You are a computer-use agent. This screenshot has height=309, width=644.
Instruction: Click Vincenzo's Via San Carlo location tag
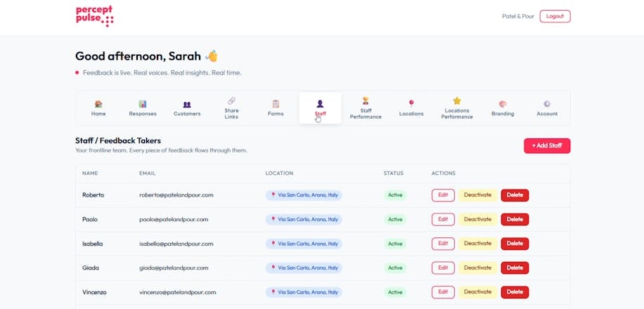click(x=304, y=292)
